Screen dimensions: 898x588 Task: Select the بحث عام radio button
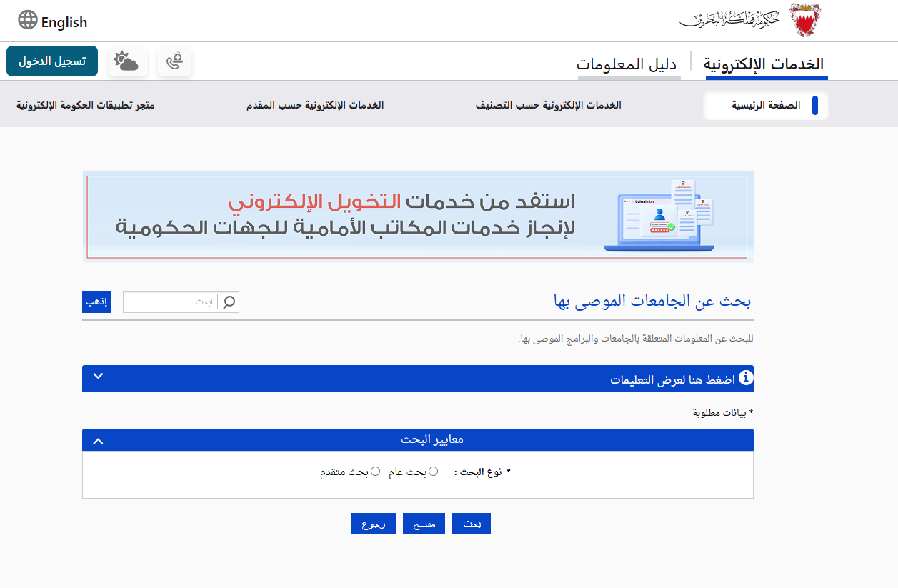433,472
